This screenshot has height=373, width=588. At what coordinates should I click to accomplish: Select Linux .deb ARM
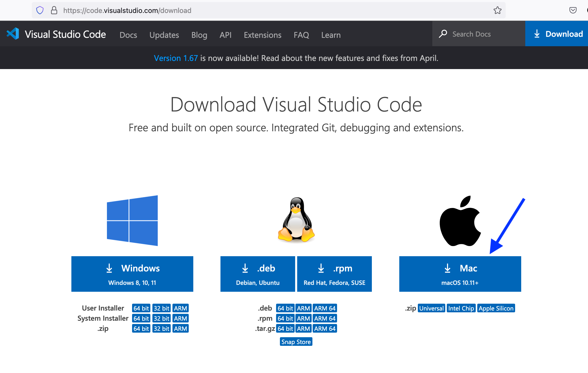(x=304, y=308)
